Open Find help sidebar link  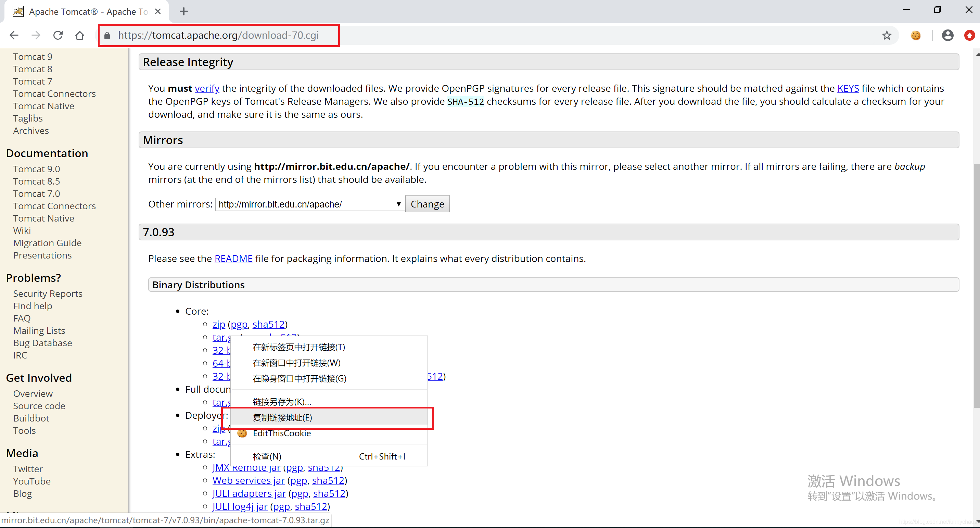[32, 306]
